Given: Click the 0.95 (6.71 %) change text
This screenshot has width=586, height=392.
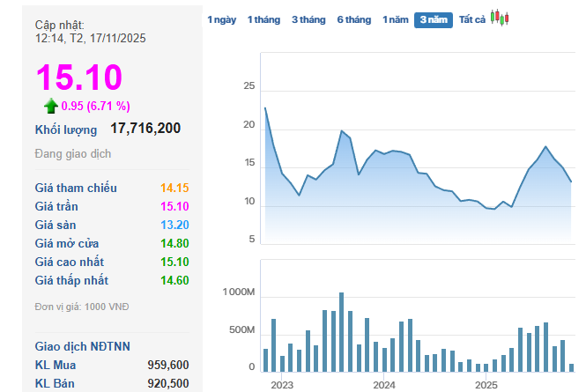Looking at the screenshot, I should click(x=95, y=106).
